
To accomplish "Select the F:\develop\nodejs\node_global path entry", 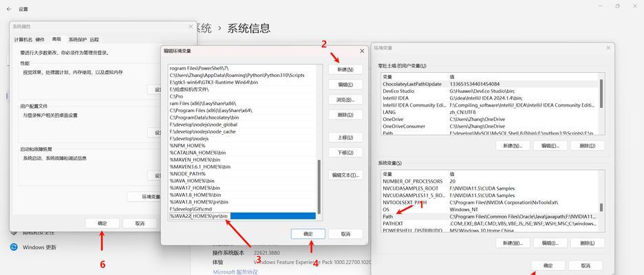I will [242, 124].
